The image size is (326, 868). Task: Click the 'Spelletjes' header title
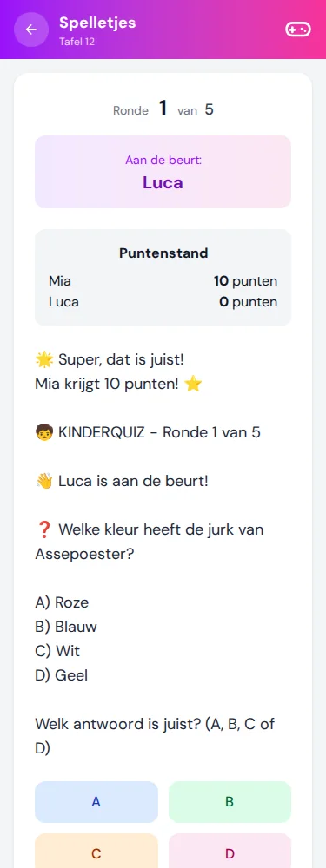click(x=97, y=23)
